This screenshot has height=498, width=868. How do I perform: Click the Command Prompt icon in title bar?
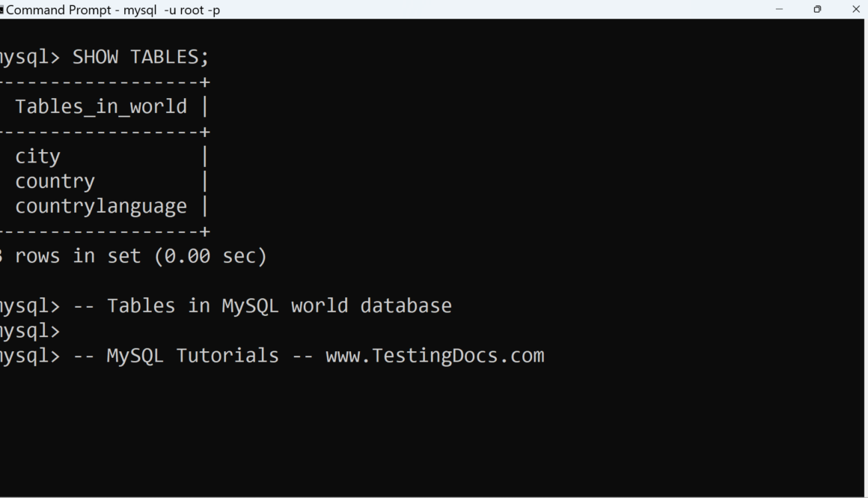(x=1, y=10)
